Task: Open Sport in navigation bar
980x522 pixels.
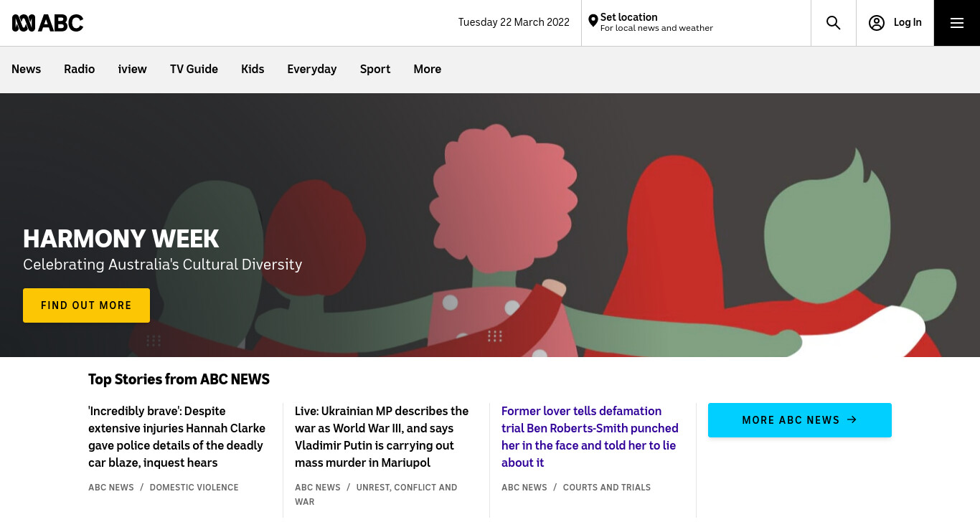Action: (x=375, y=70)
